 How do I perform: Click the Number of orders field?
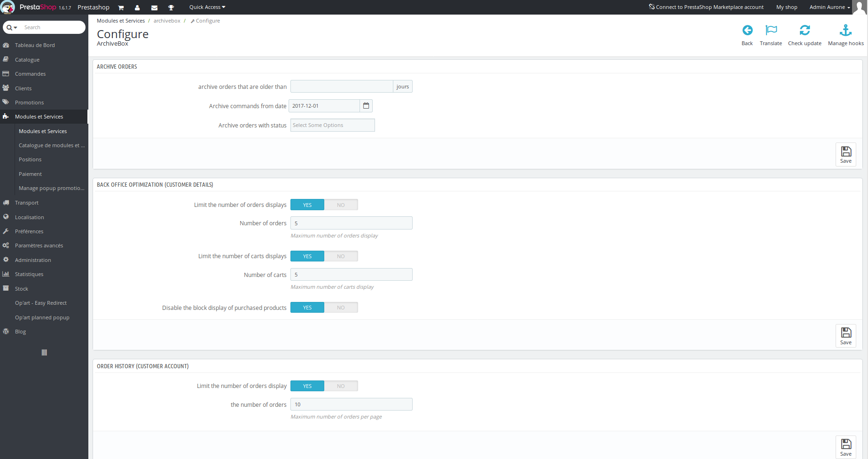point(352,223)
